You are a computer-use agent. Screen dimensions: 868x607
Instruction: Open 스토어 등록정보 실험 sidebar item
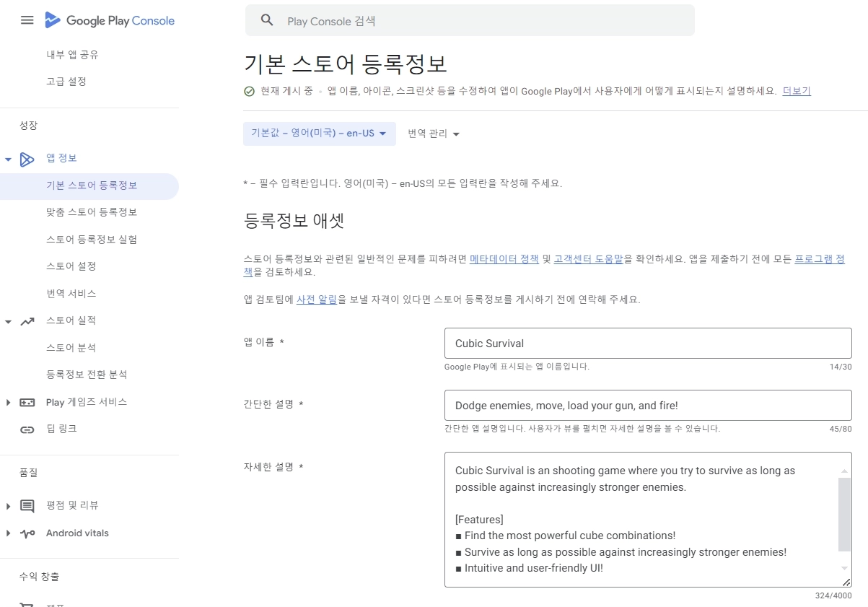[x=92, y=239]
